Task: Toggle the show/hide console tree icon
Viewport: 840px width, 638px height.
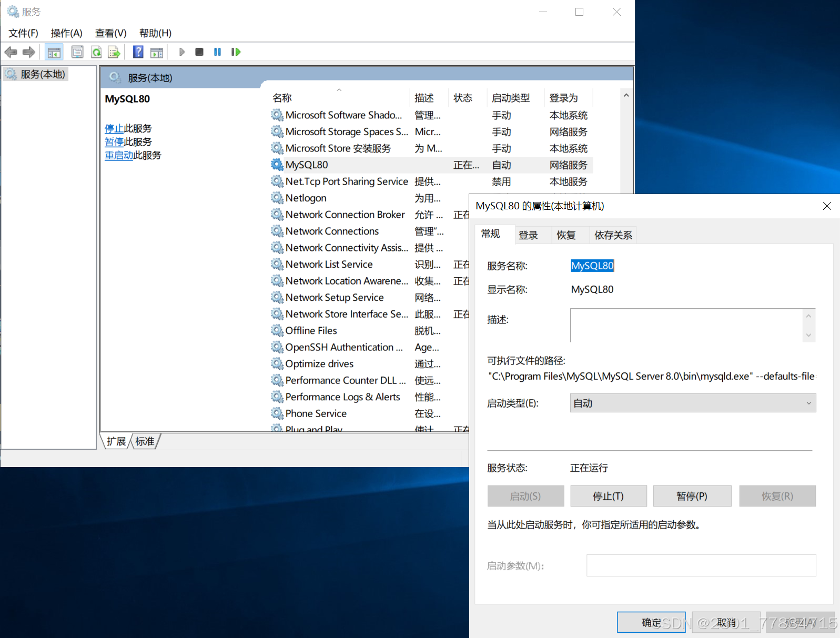Action: click(54, 52)
